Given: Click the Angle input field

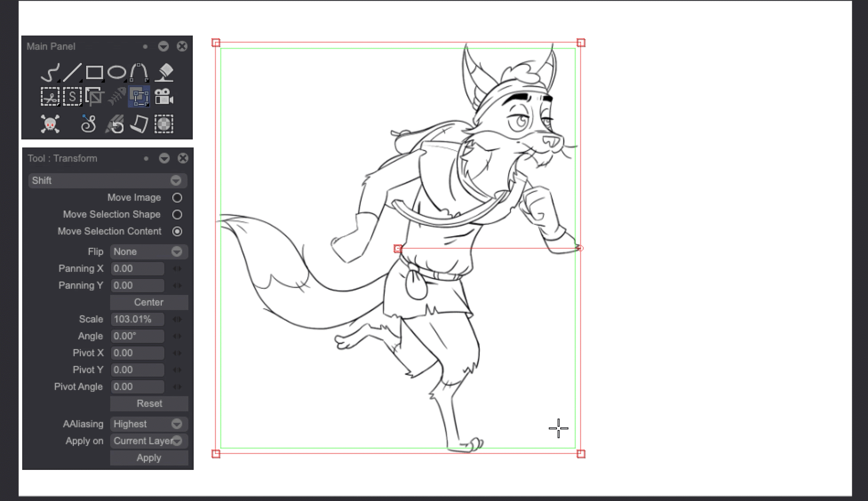Looking at the screenshot, I should coord(137,336).
